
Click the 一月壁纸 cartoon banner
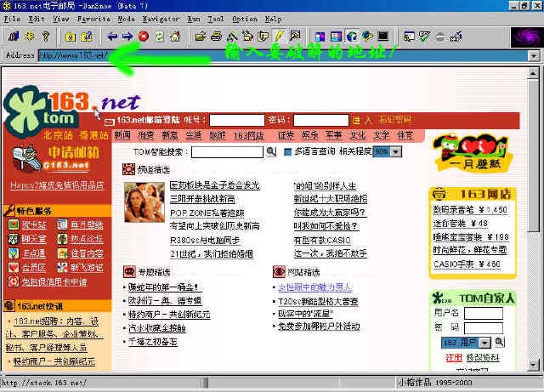click(472, 152)
